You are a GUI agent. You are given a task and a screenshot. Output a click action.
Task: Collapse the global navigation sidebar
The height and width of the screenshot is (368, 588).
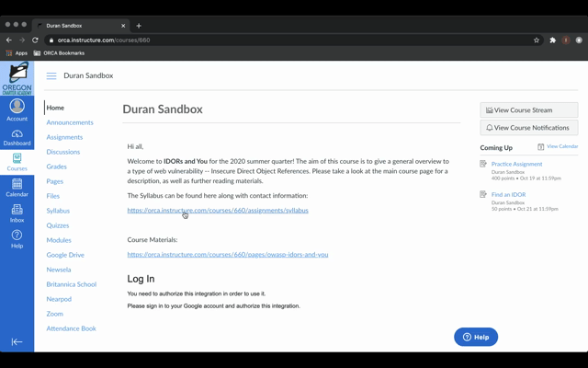pyautogui.click(x=17, y=341)
